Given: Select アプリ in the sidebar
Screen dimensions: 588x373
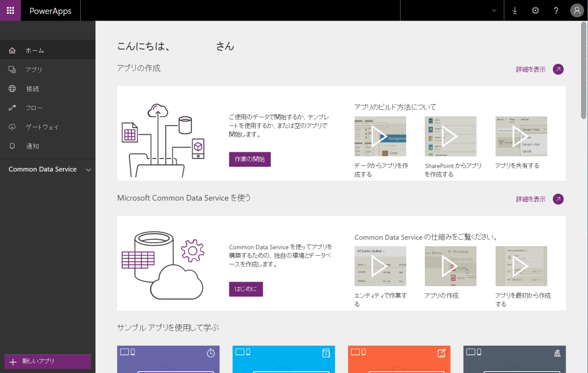Looking at the screenshot, I should 48,70.
